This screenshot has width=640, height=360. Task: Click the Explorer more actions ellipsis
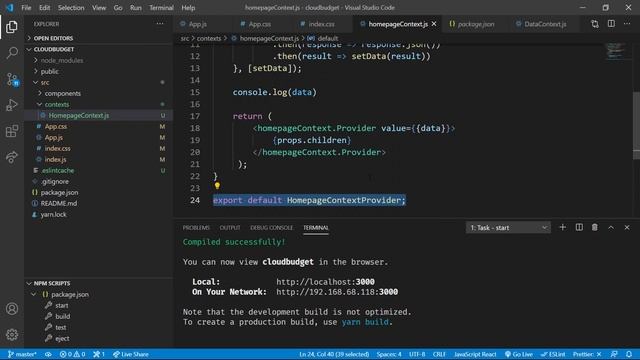tap(160, 24)
